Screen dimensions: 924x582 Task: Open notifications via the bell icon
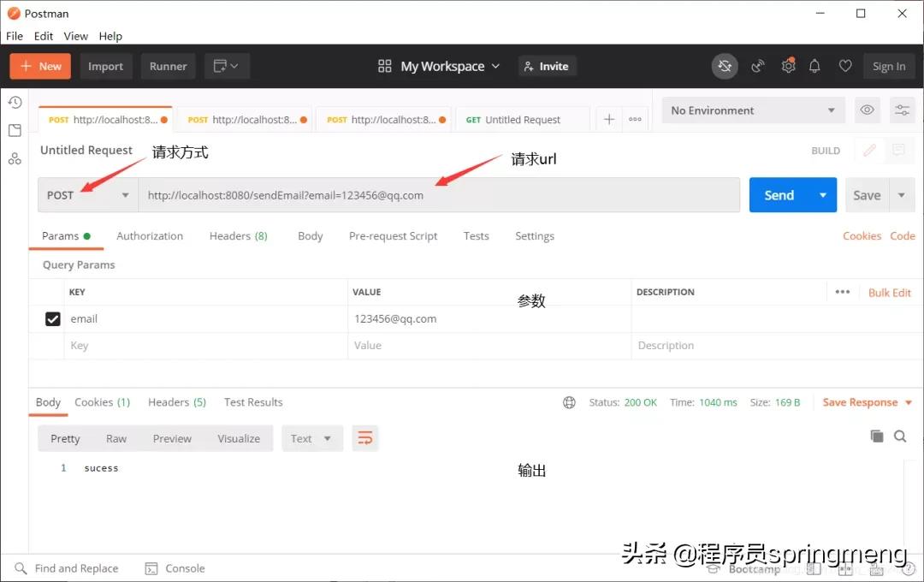(x=814, y=66)
